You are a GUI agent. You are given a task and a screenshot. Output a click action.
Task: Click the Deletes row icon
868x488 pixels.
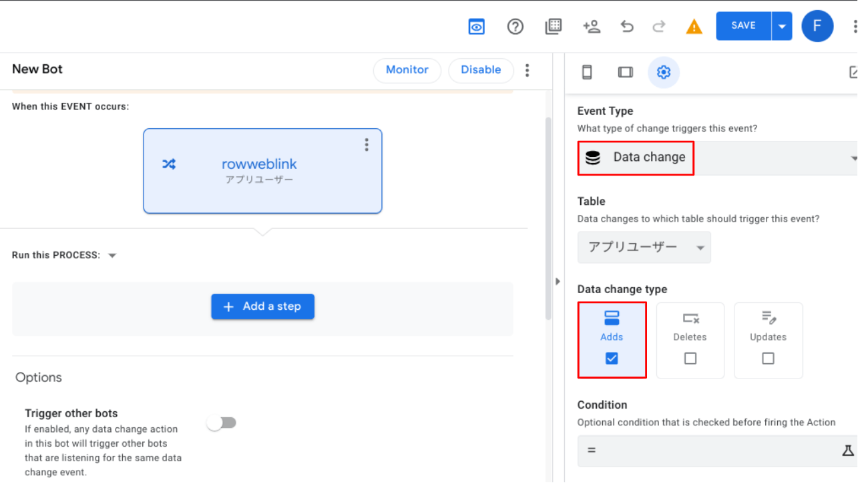[690, 318]
